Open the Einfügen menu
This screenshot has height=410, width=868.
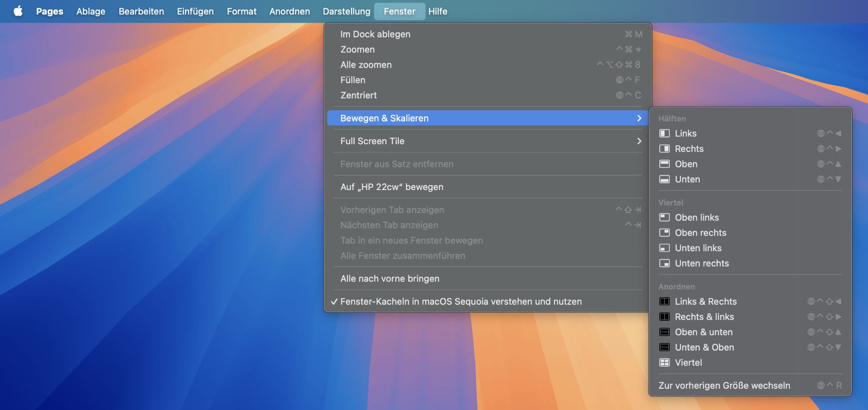click(195, 11)
